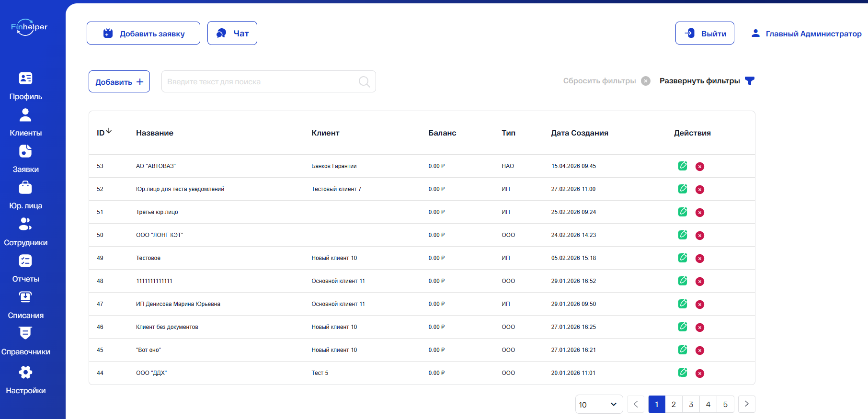Edit the АО "АВТОВАЗ" row
The height and width of the screenshot is (419, 868).
pos(683,166)
